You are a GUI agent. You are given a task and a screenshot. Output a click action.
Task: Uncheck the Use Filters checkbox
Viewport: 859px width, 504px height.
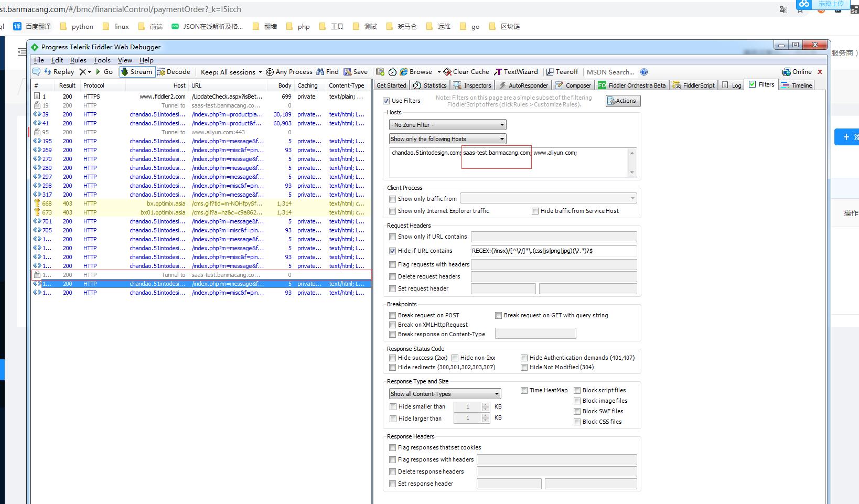(x=386, y=101)
